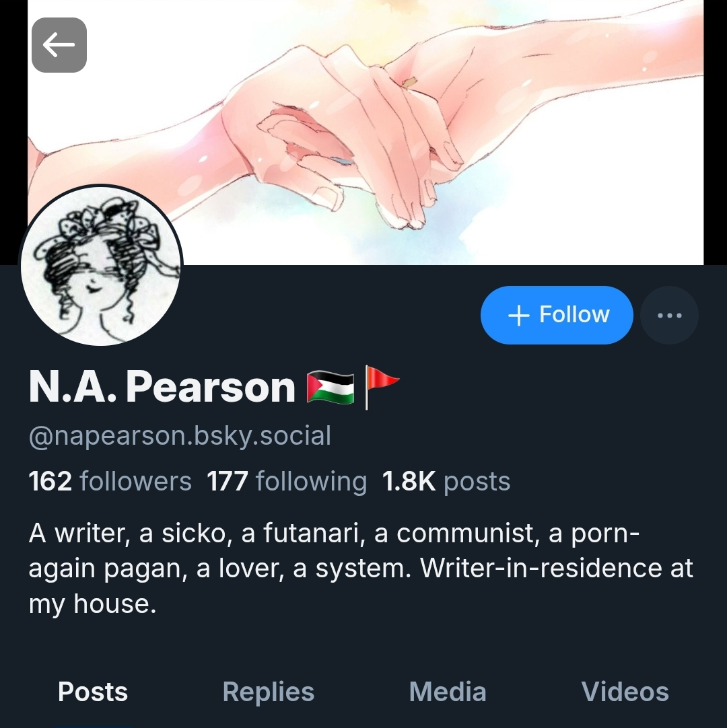The image size is (727, 728).
Task: Switch to the Replies tab
Action: click(269, 692)
